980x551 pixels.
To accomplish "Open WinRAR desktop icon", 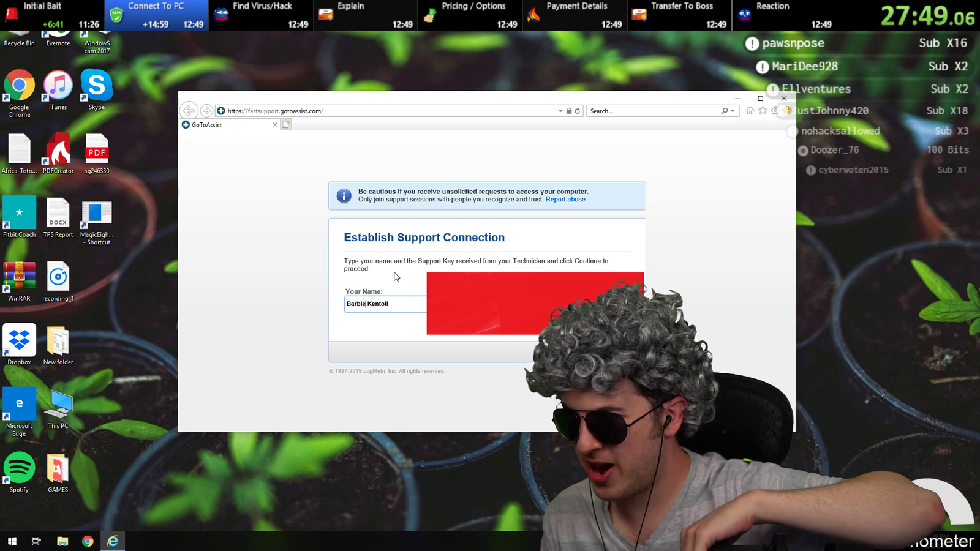I will (19, 282).
